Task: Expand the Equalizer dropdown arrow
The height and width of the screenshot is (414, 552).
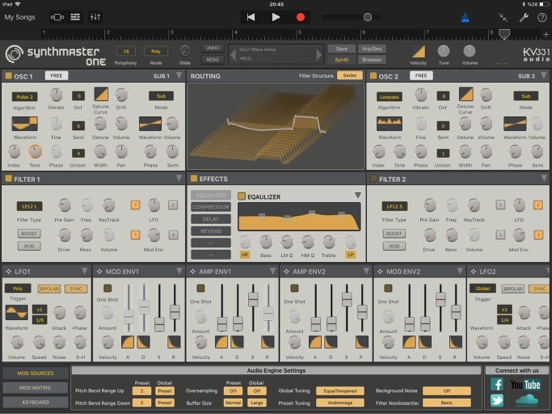Action: (x=358, y=195)
